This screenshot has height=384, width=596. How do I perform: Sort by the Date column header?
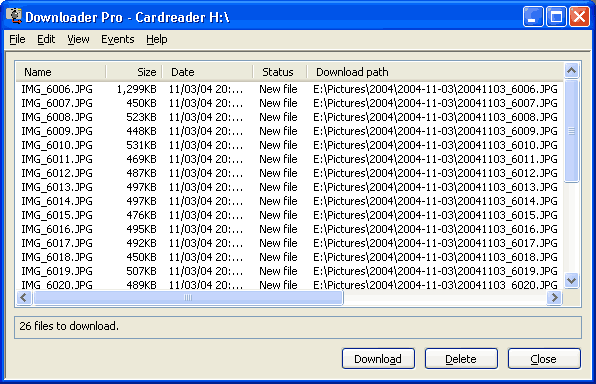tap(208, 72)
